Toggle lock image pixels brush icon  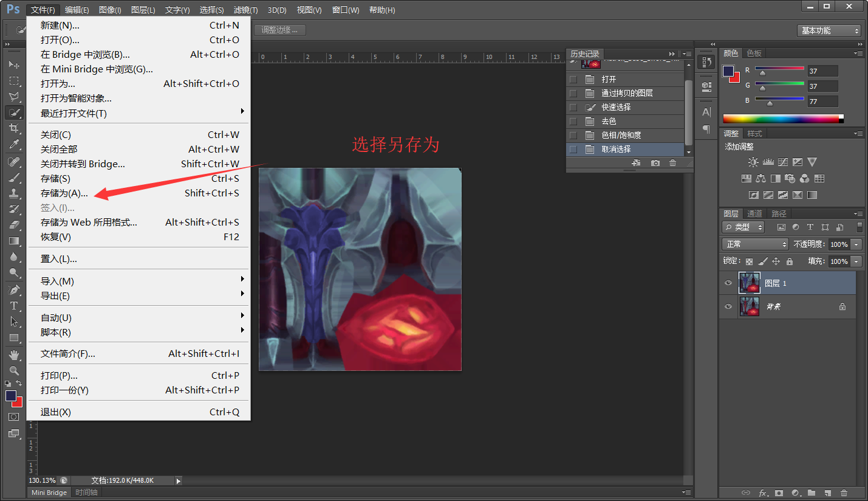click(x=763, y=261)
